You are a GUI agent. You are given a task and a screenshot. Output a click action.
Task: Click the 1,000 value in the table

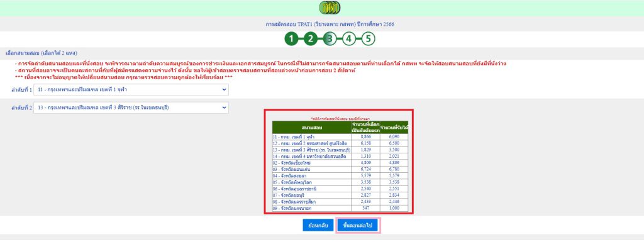point(394,209)
